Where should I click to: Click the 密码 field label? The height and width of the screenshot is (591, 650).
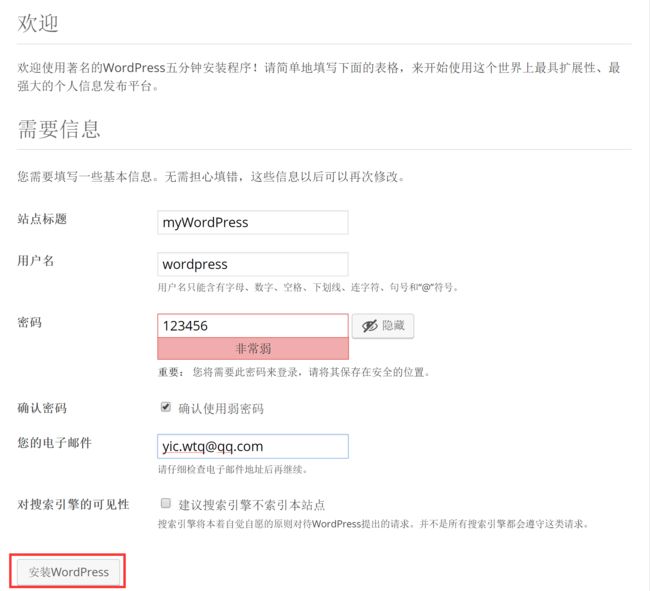pos(29,322)
